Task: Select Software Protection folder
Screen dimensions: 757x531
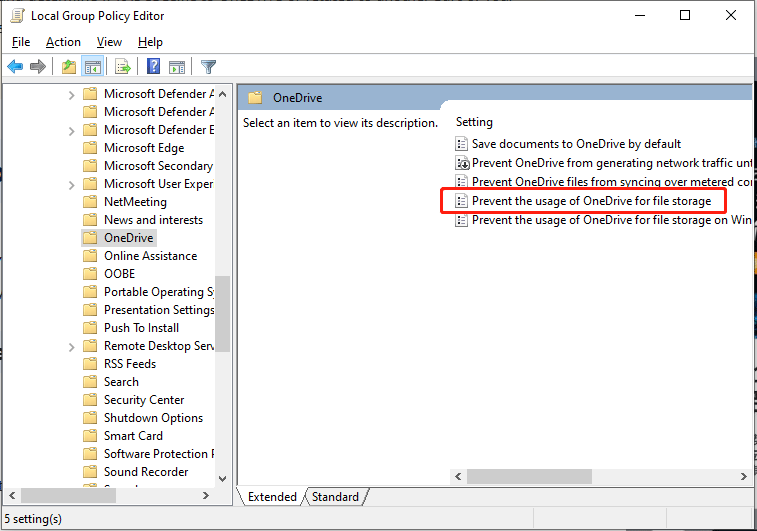Action: (x=159, y=454)
